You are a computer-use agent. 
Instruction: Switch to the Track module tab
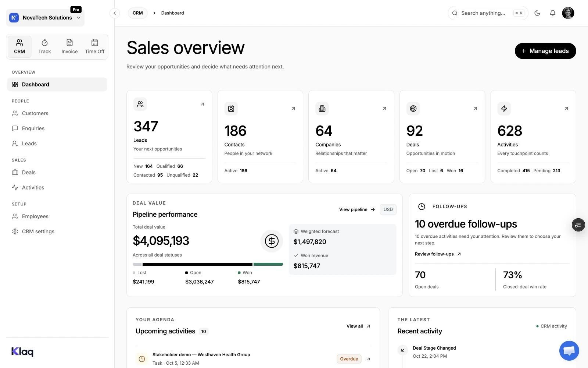pyautogui.click(x=44, y=47)
